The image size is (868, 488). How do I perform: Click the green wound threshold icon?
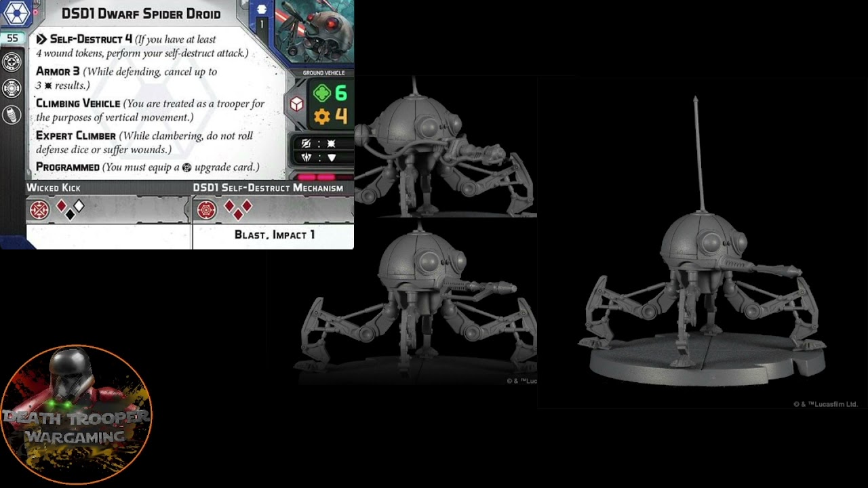pyautogui.click(x=321, y=92)
